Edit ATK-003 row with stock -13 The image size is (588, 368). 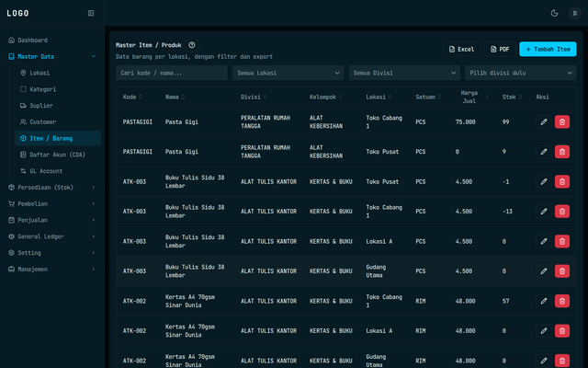(544, 212)
